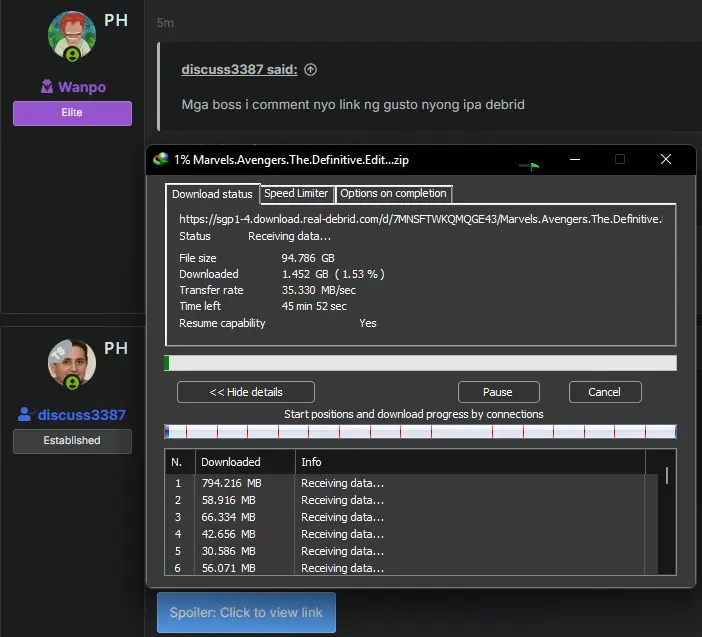Click the Elite rank badge

click(x=72, y=113)
